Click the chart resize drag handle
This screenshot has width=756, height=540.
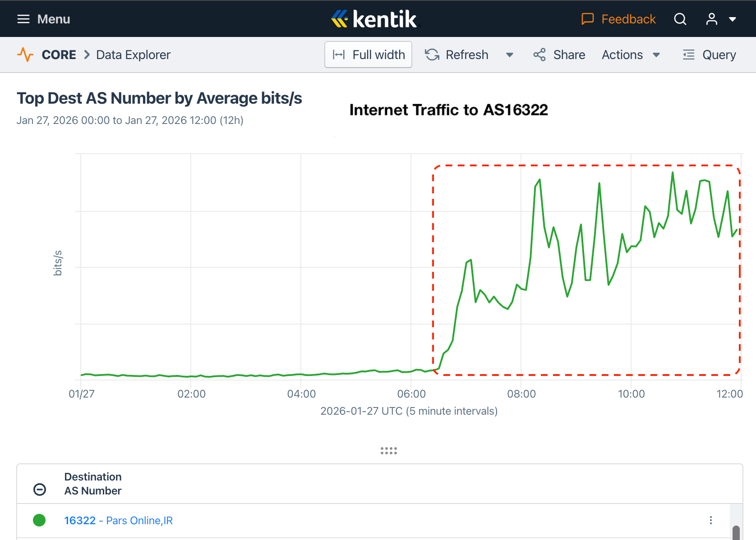click(388, 451)
